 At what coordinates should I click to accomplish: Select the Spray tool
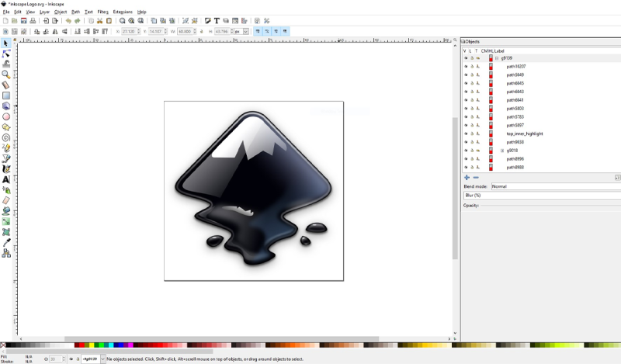tap(6, 190)
